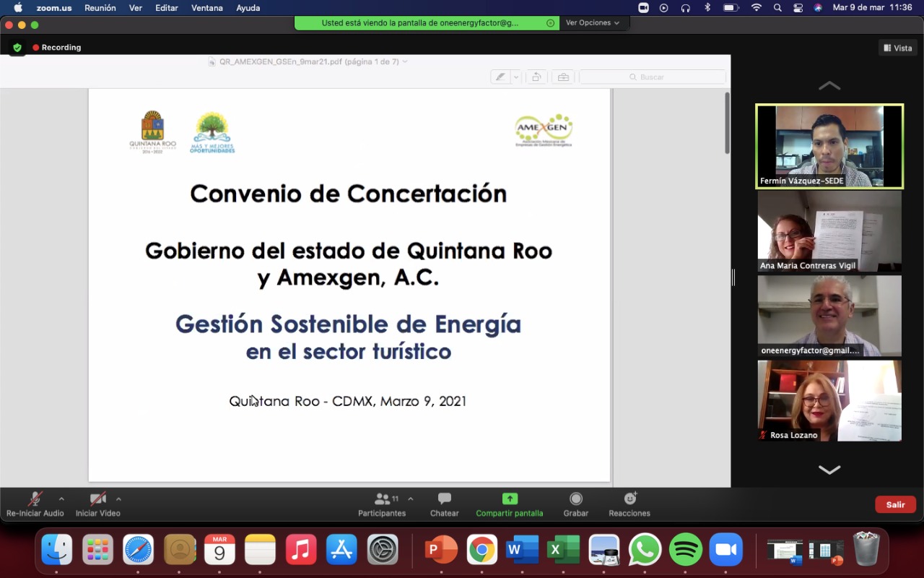924x578 pixels.
Task: Open the Ver Opciones dropdown
Action: 593,22
